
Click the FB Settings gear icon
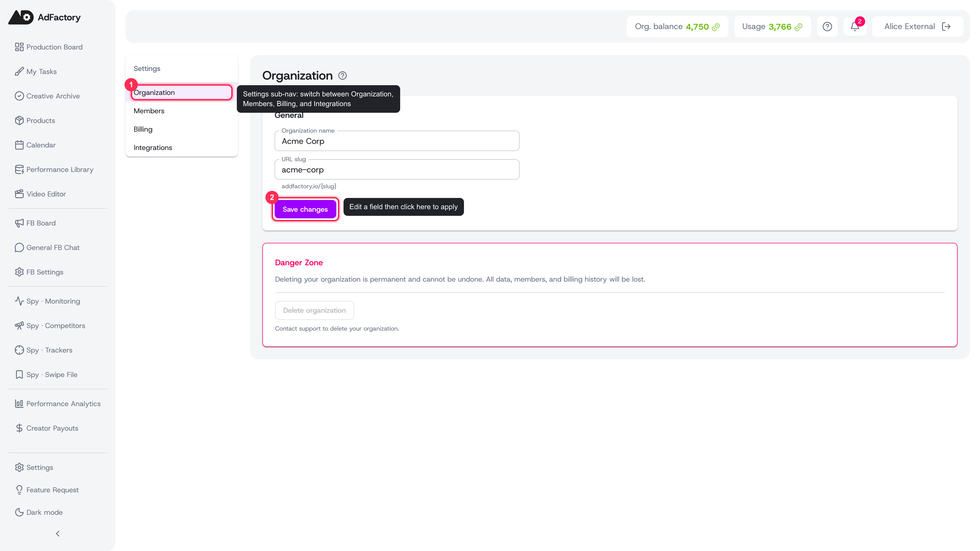(19, 272)
